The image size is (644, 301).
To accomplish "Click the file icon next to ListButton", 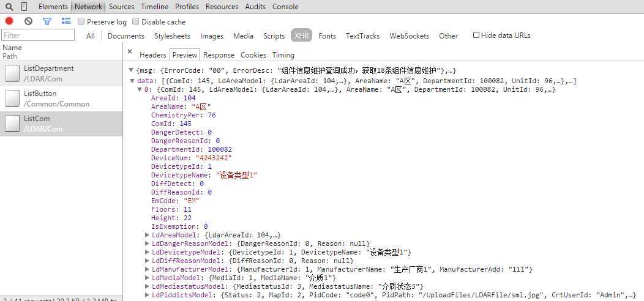I will point(12,98).
